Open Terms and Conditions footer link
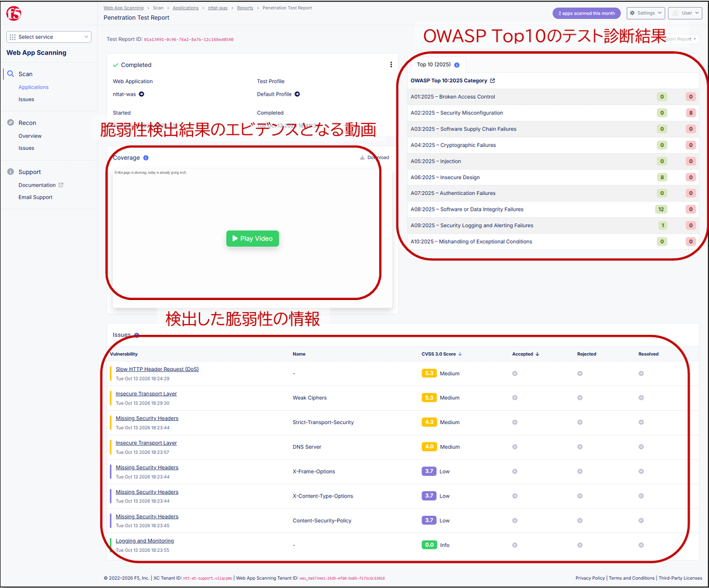 [x=632, y=578]
